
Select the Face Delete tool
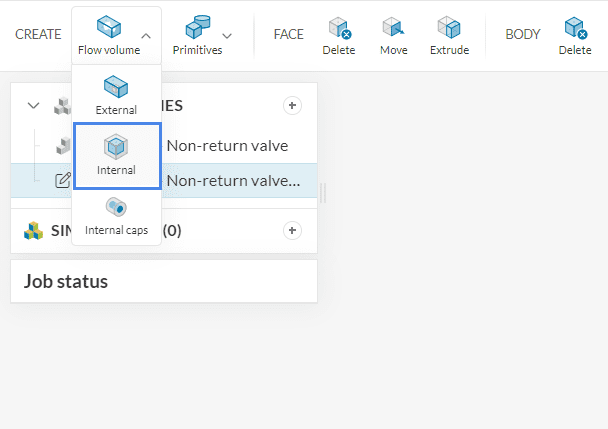click(x=339, y=35)
